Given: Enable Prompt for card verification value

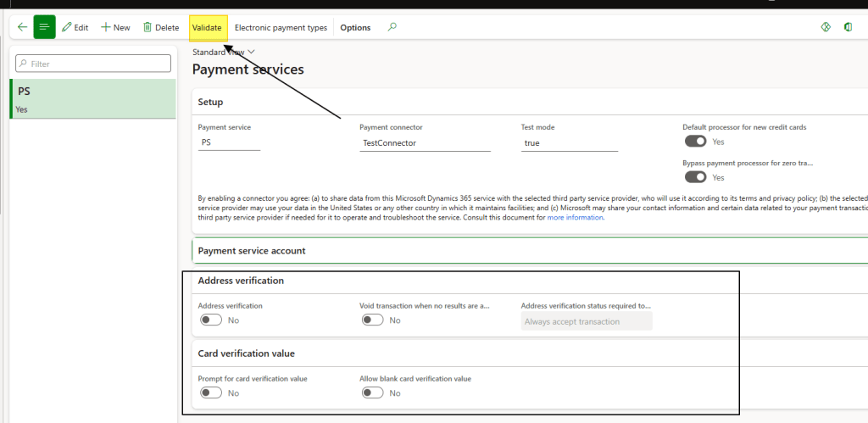Looking at the screenshot, I should 210,392.
